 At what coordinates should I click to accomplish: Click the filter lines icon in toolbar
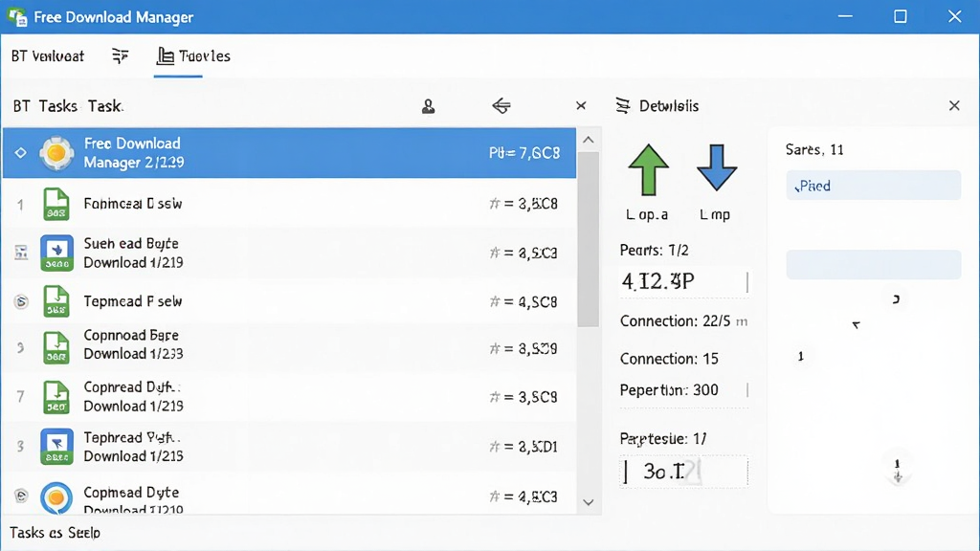[x=120, y=56]
